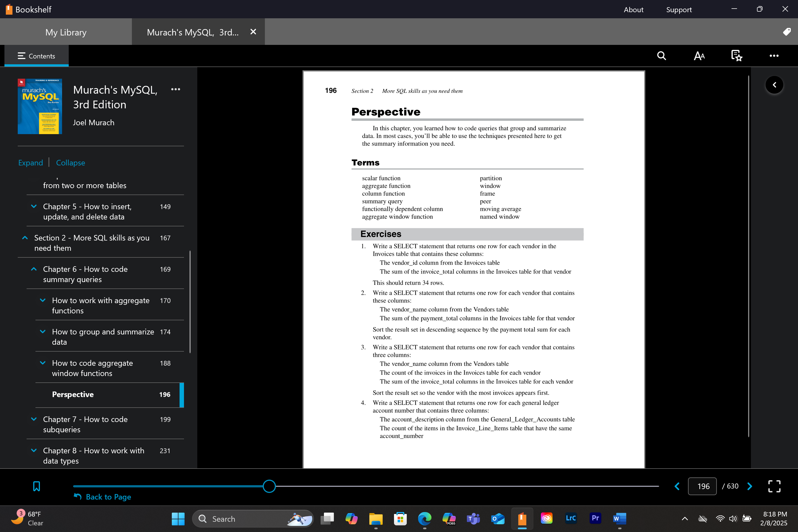The width and height of the screenshot is (798, 532).
Task: Open Microsoft Store from taskbar
Action: click(x=400, y=519)
